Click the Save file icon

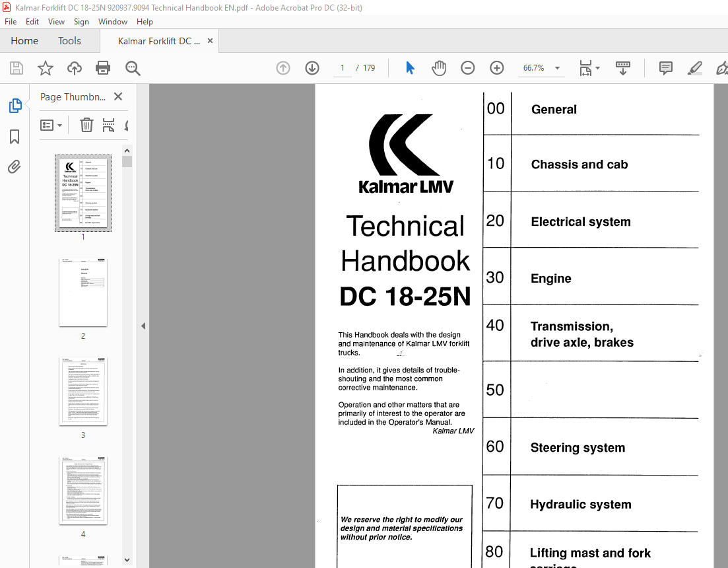[17, 68]
